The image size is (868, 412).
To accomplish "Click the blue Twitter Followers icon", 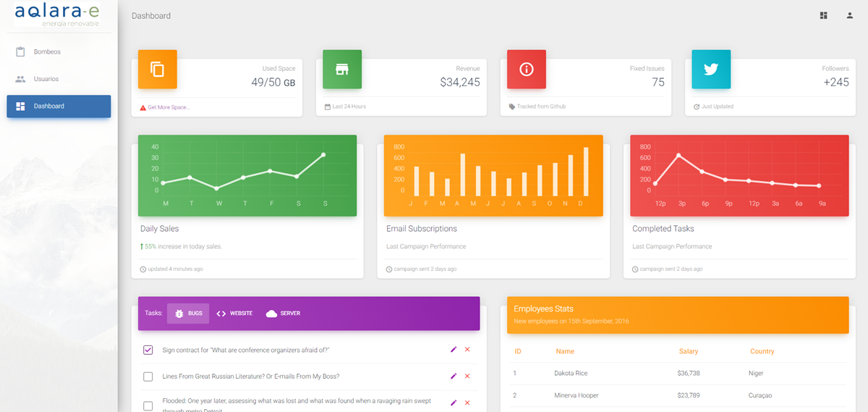I will click(711, 70).
